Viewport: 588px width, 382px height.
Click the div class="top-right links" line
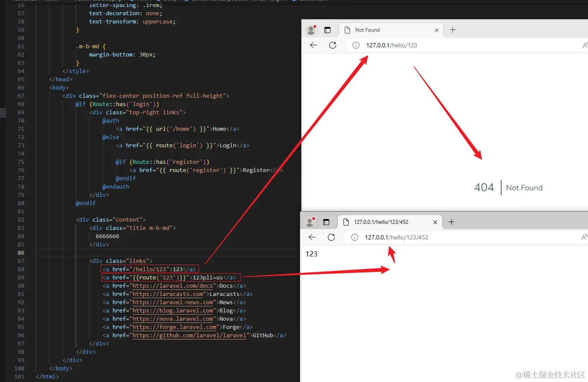click(x=138, y=113)
